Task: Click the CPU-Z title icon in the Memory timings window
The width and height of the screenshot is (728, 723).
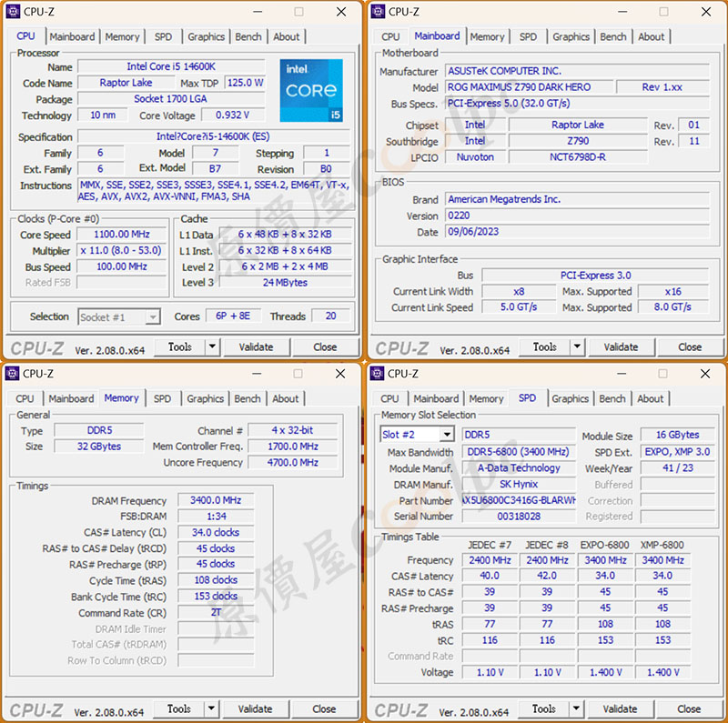Action: click(12, 374)
